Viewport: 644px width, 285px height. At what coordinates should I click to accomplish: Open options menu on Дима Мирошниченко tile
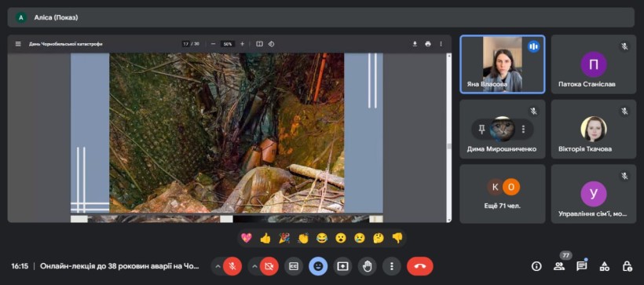(523, 130)
